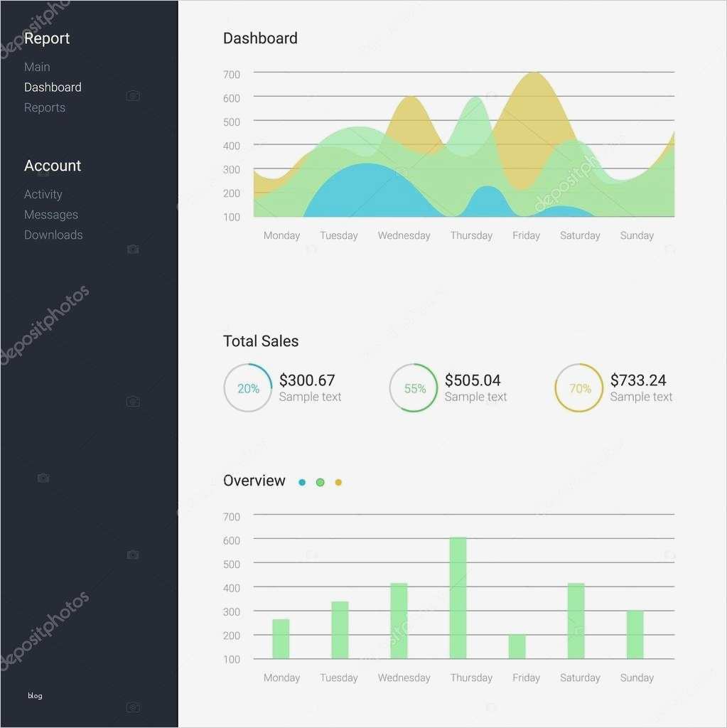This screenshot has height=728, width=727.
Task: Go to the Activity page
Action: point(43,194)
